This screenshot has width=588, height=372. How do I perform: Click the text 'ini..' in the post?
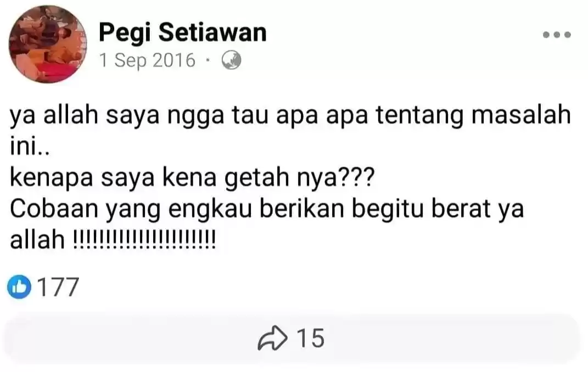pos(30,147)
